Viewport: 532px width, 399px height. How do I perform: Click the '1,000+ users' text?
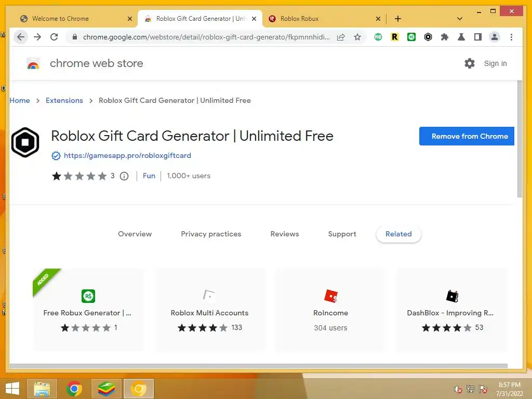tap(189, 176)
